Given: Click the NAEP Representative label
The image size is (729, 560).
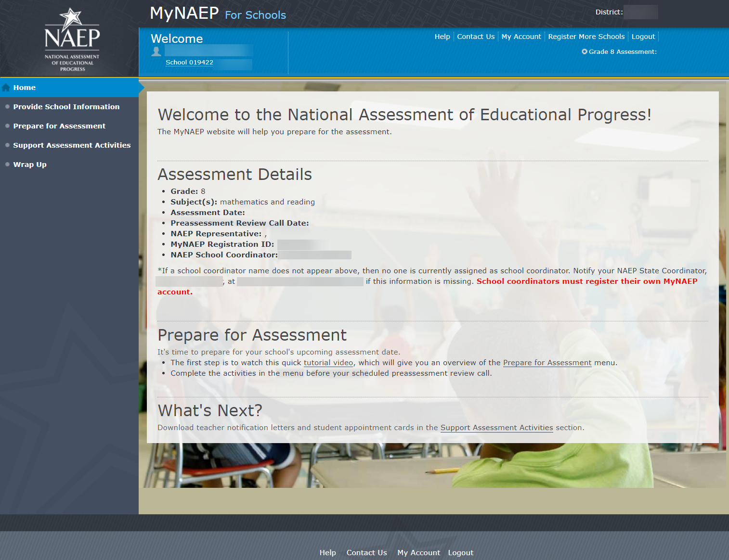Looking at the screenshot, I should tap(216, 234).
